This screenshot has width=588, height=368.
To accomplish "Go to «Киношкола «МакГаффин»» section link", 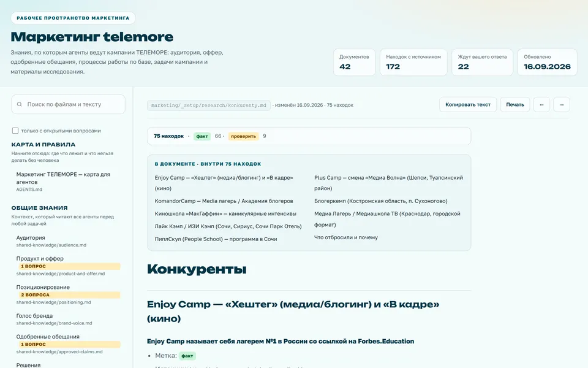I will (225, 213).
